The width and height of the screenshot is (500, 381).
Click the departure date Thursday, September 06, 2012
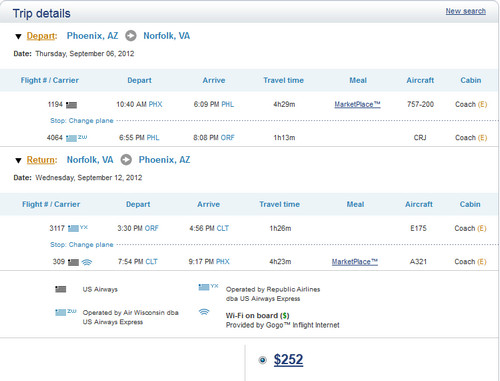85,54
